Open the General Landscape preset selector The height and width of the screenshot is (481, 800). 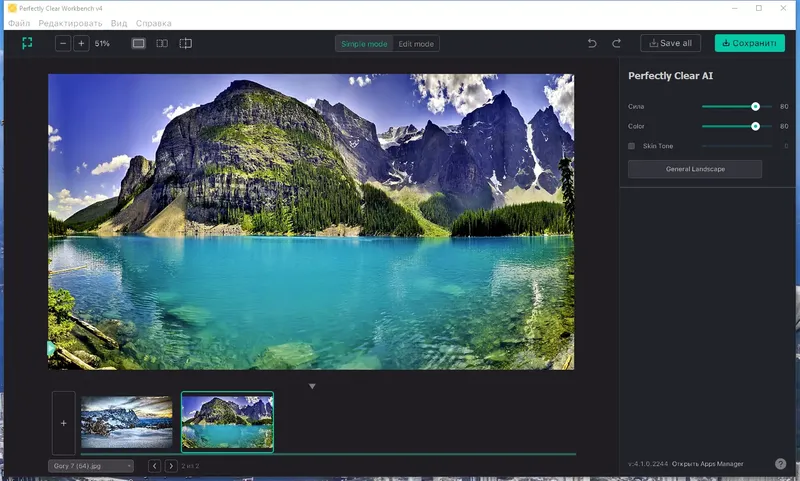[695, 169]
